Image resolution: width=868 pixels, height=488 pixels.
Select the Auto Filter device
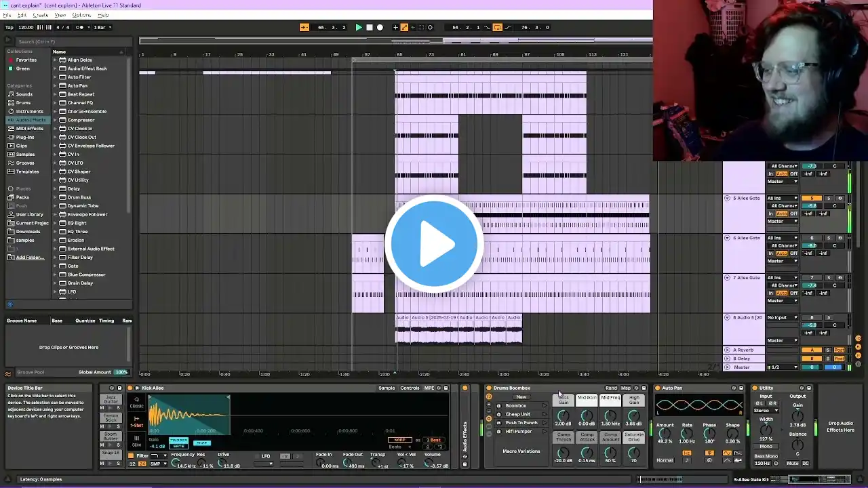pyautogui.click(x=79, y=77)
